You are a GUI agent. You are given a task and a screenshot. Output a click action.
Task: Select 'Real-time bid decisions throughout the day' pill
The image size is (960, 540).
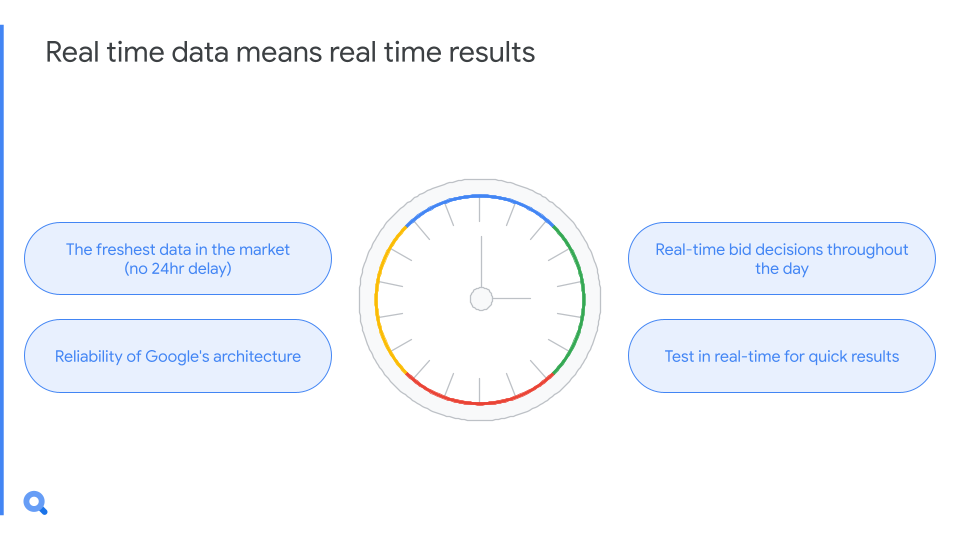coord(782,258)
